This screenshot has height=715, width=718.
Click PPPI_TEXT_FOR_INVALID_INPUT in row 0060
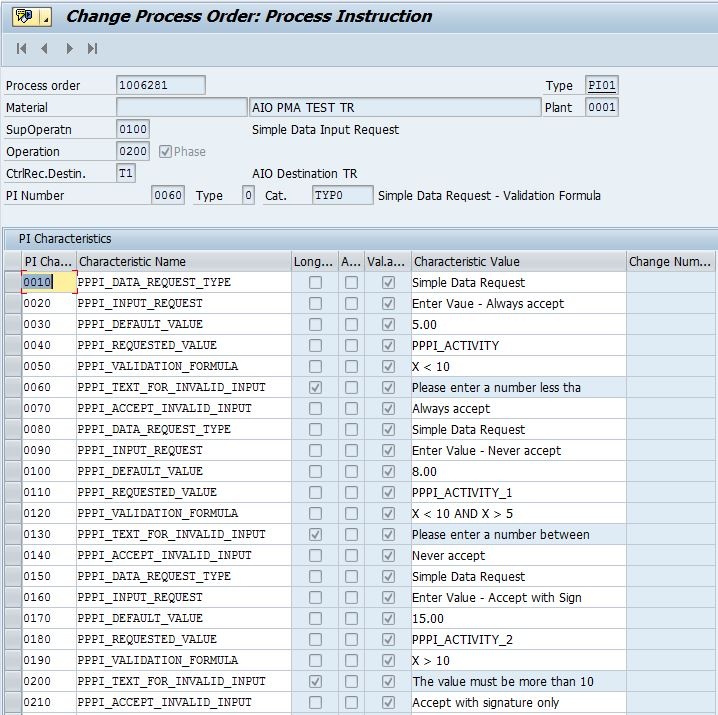[x=184, y=388]
